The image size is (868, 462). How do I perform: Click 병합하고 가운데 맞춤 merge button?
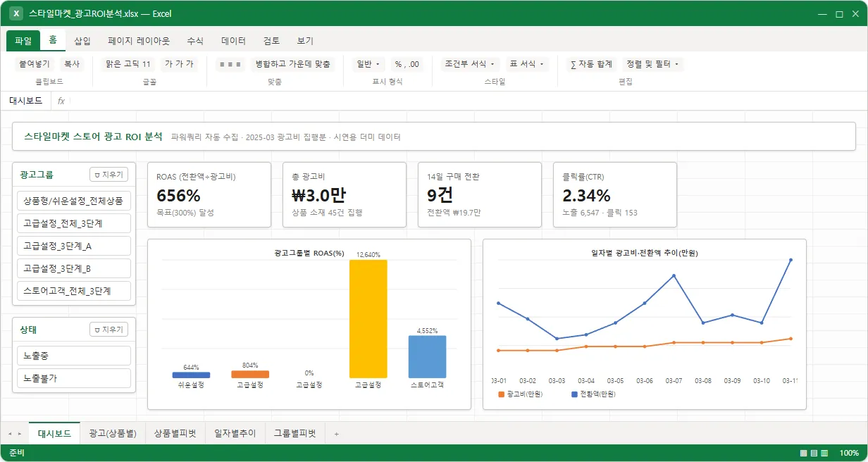click(x=292, y=64)
